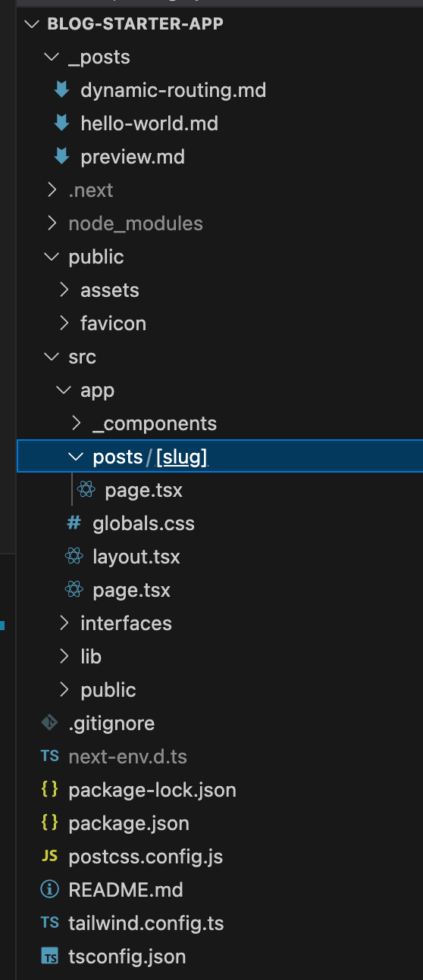
Task: Click the [slug] segment of selected folder
Action: coord(181,457)
